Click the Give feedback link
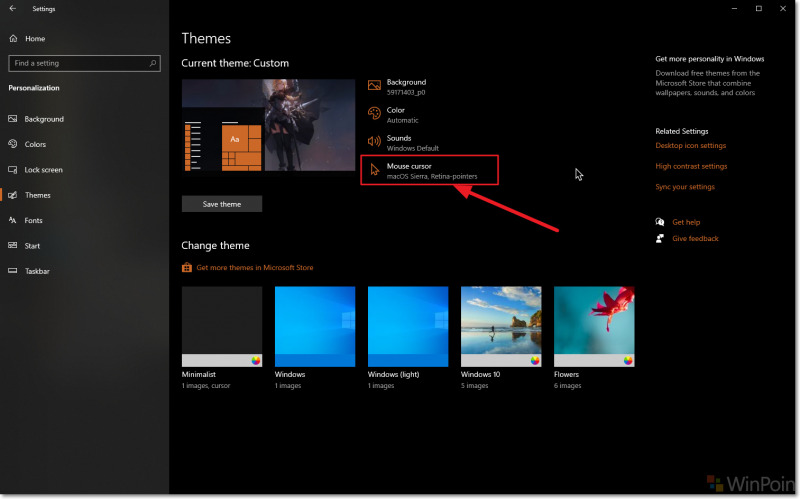Screen dimensions: 800x499 point(695,239)
